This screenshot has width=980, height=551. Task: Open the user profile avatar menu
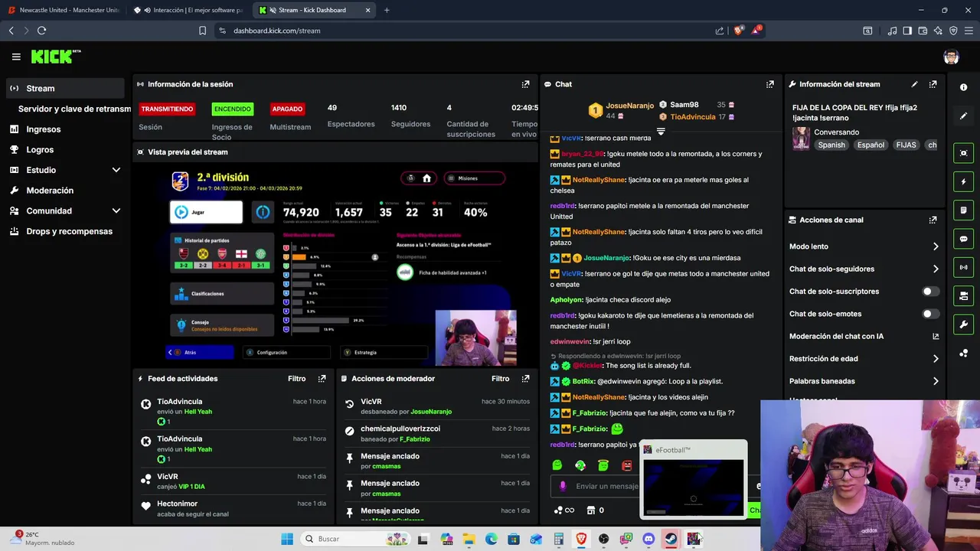click(951, 57)
